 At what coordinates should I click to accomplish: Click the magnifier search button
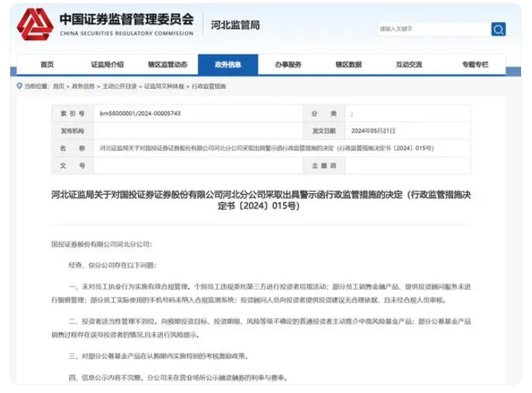click(498, 29)
